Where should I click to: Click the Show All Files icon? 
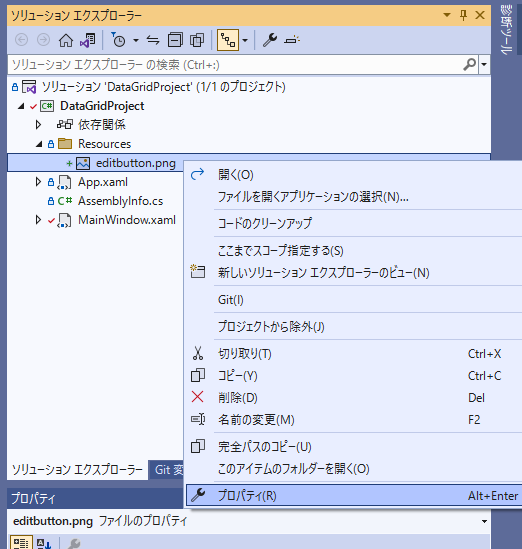click(197, 40)
